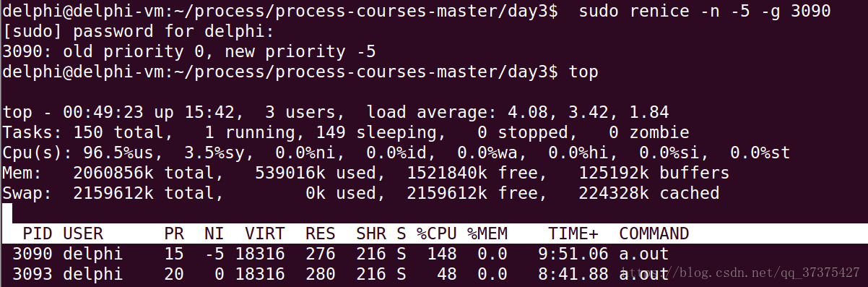Click '3090: old priority 0, new priority -5' line

189,51
